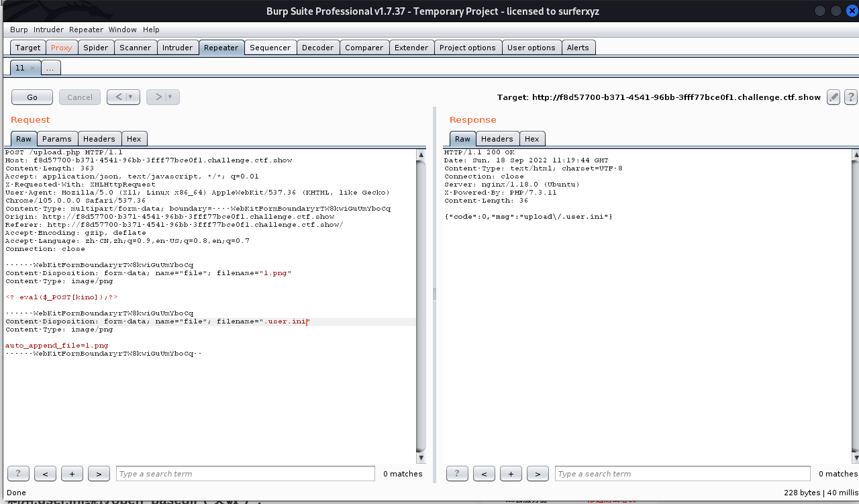
Task: Click filename=".user.ini" disposition line
Action: (x=158, y=322)
